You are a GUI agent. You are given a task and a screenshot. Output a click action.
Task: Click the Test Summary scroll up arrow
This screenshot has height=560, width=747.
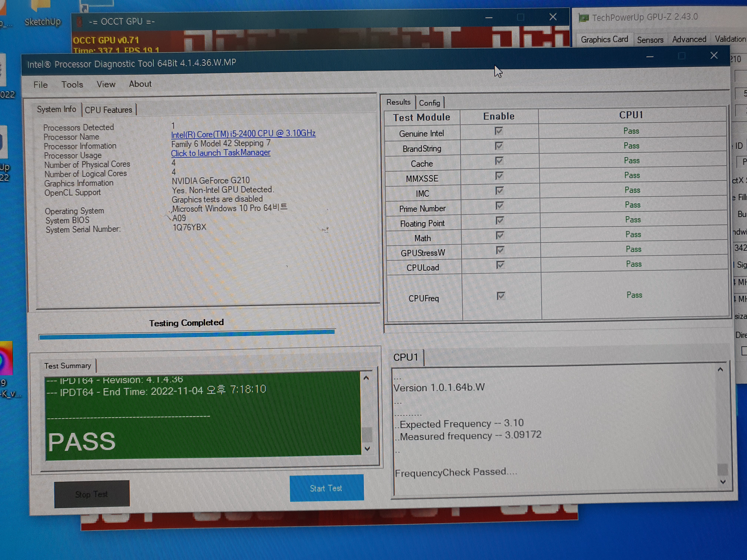click(x=366, y=378)
